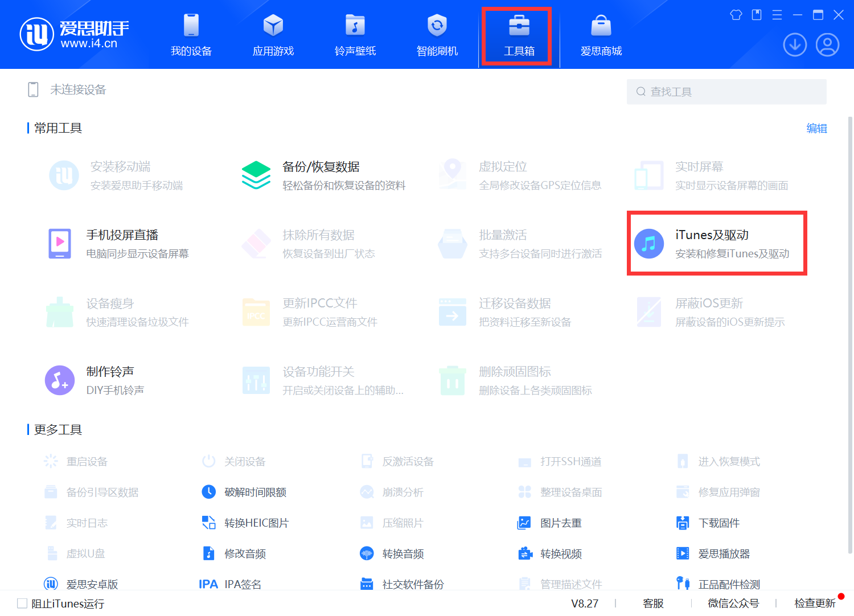Select 重启设备 in more tools
Image resolution: width=854 pixels, height=616 pixels.
pos(76,461)
